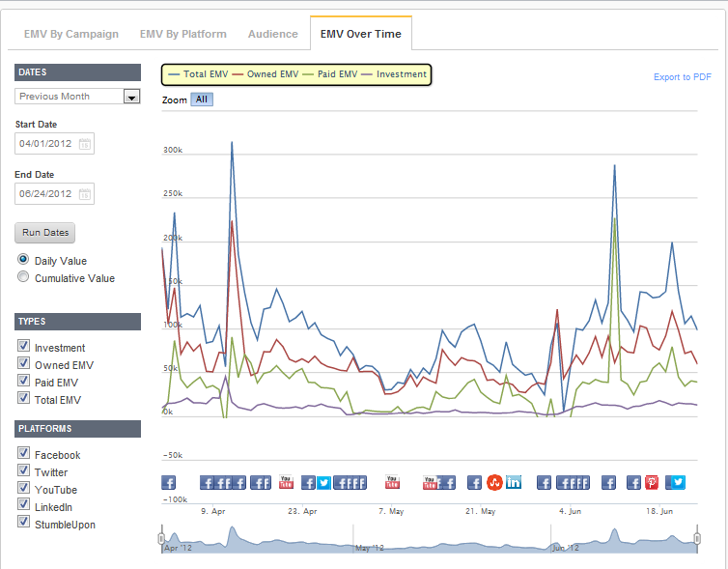Click the Pinterest event icon on timeline
The width and height of the screenshot is (728, 569).
(x=652, y=482)
